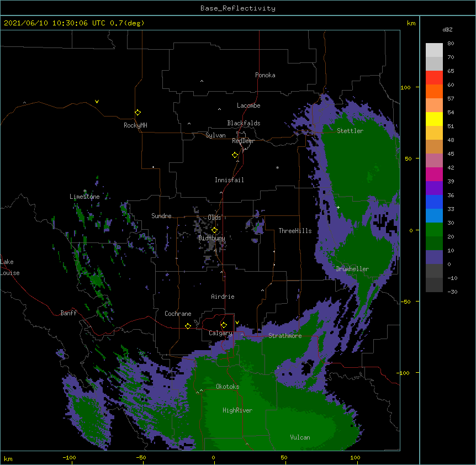Click the 80 value on the dBZ scale
Image resolution: width=476 pixels, height=465 pixels.
(x=451, y=44)
